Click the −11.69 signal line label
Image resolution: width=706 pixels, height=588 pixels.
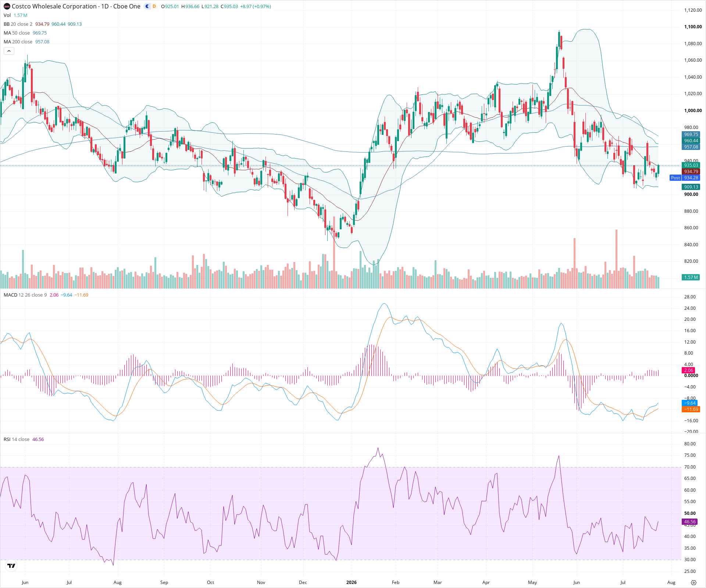point(691,409)
